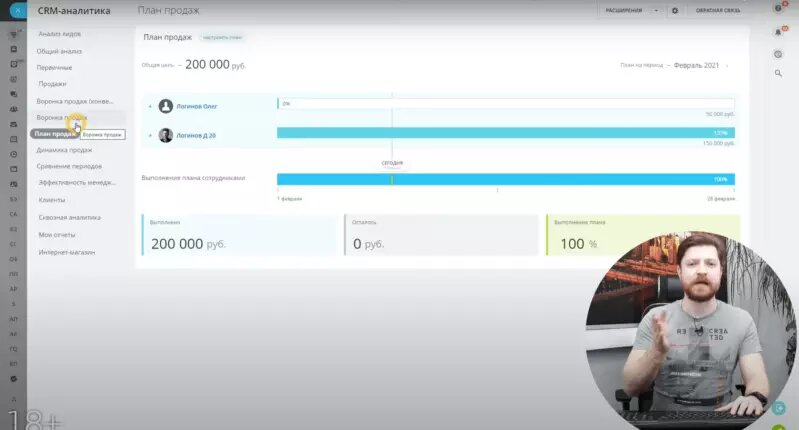Select Динамика продаж menu item
Screen dimensions: 799x430
(x=64, y=150)
